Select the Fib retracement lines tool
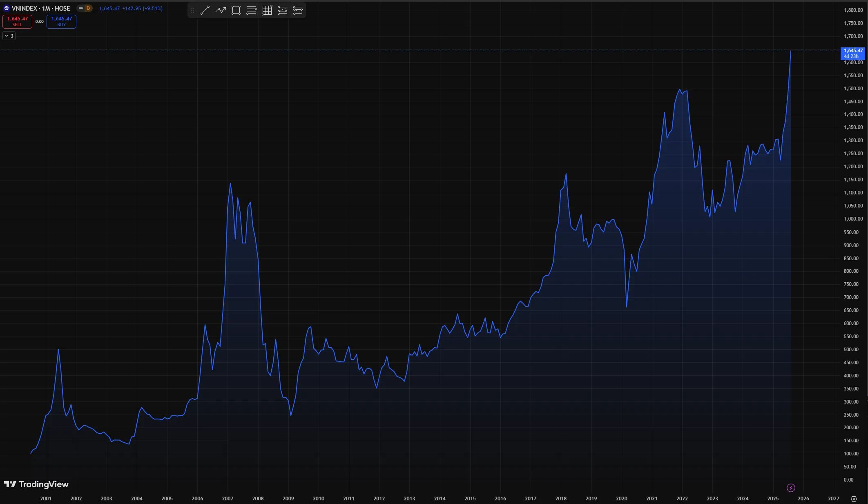This screenshot has width=868, height=504. (252, 10)
